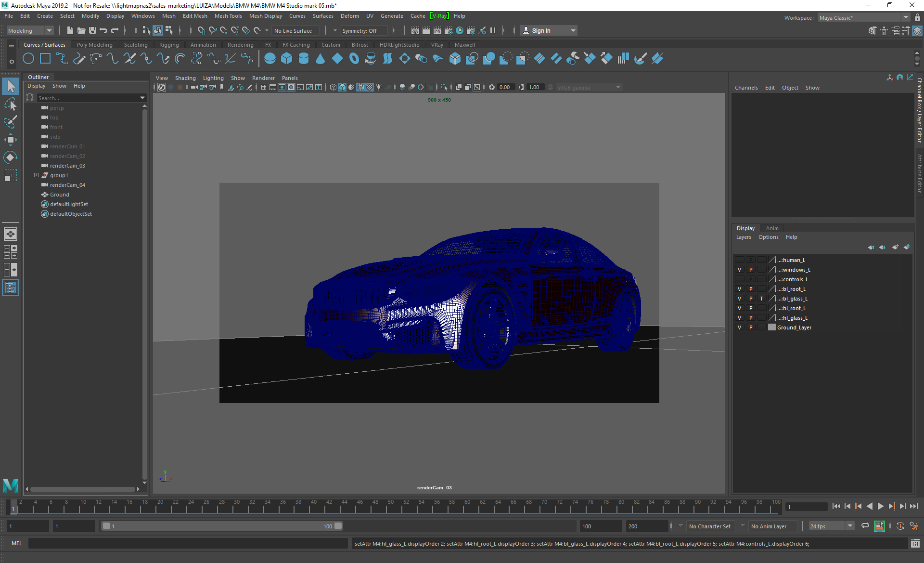
Task: Switch to the Poly Modeling shelf tab
Action: click(x=94, y=45)
